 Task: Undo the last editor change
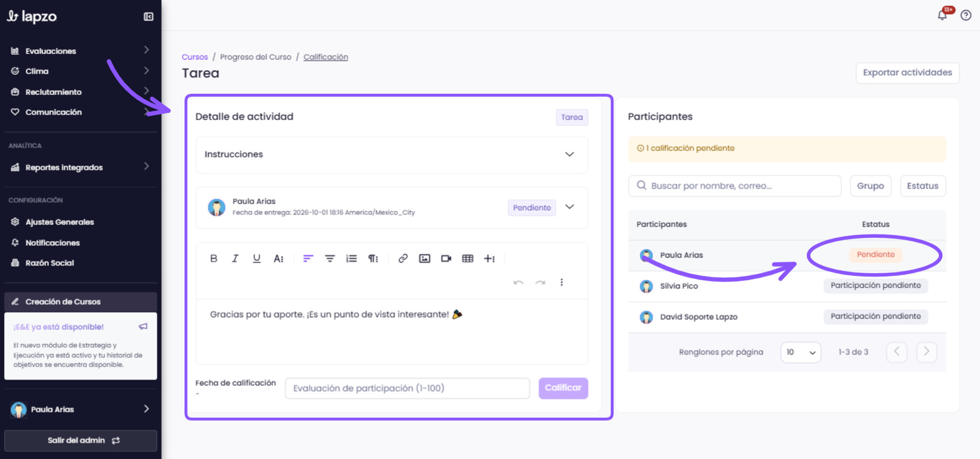click(x=518, y=282)
